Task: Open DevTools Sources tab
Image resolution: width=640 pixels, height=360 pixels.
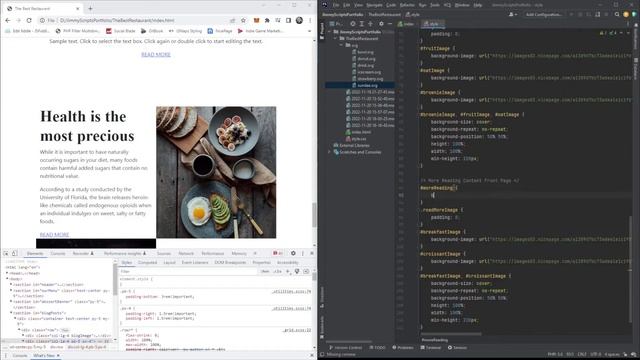Action: tap(164, 253)
